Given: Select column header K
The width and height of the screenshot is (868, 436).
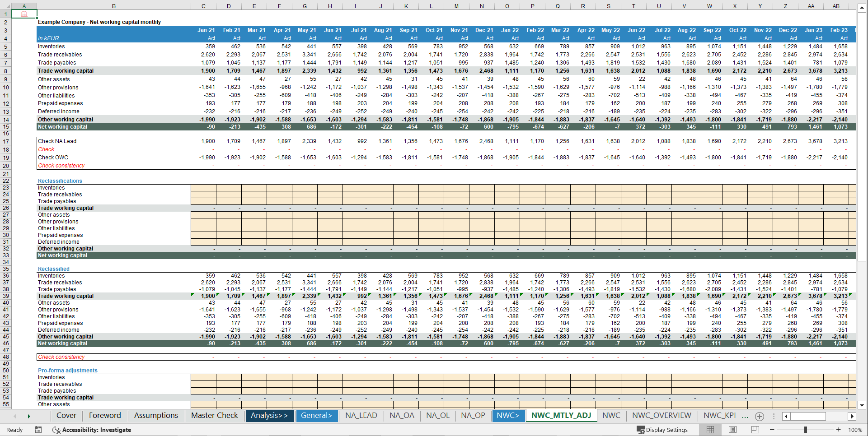Looking at the screenshot, I should pos(406,6).
